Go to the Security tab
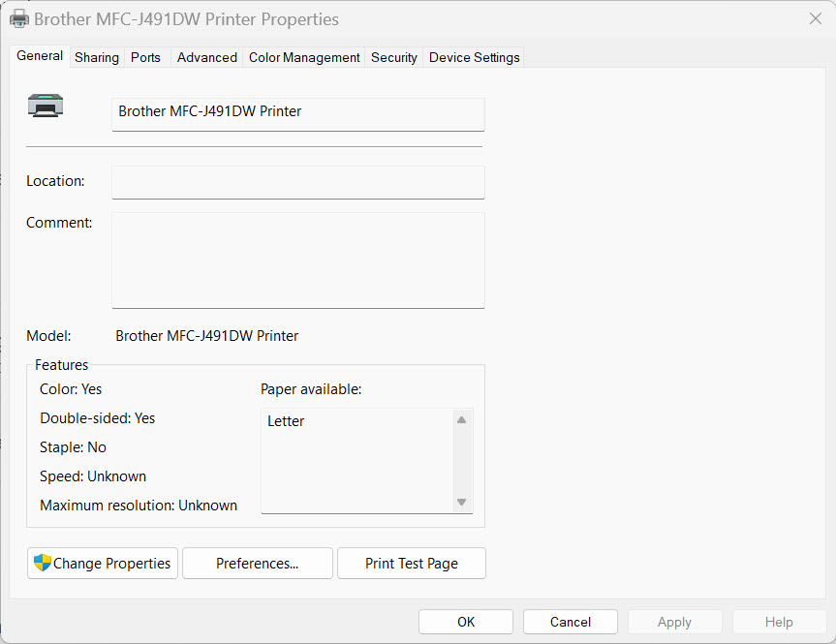836x644 pixels. coord(394,57)
